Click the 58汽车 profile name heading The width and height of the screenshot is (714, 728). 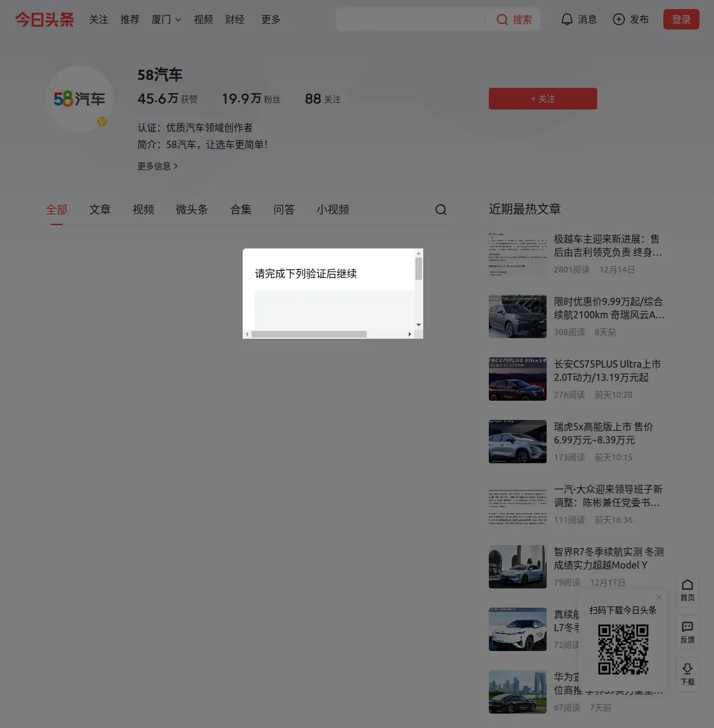(160, 75)
